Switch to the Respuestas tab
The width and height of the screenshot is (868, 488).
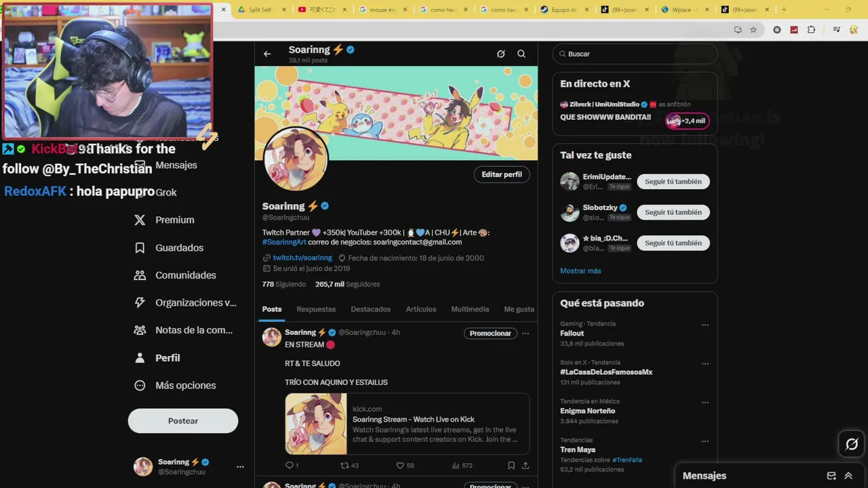[x=316, y=309]
